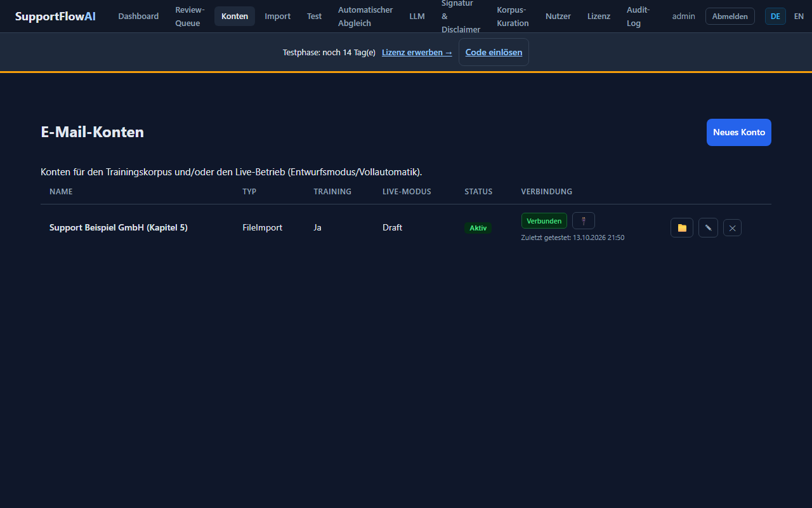
Task: Click the Verbunden status badge
Action: tap(544, 221)
